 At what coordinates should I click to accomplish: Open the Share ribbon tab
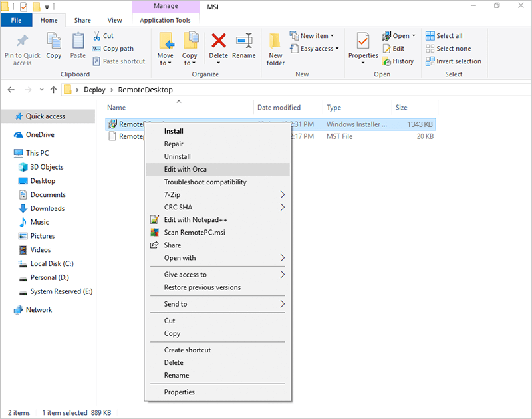[82, 21]
